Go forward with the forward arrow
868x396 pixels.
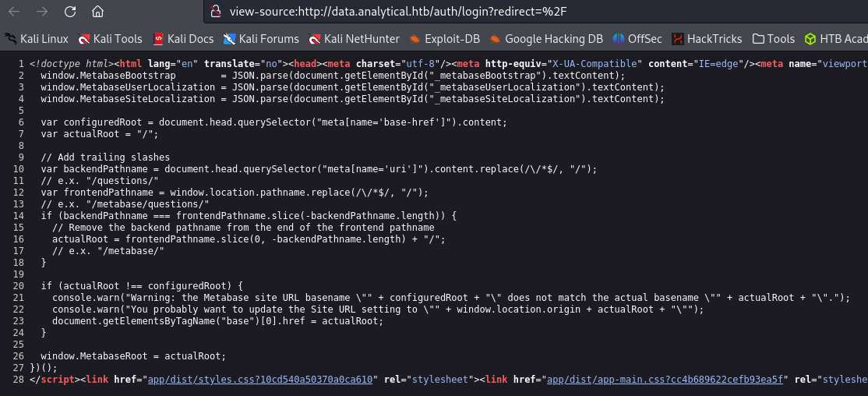pyautogui.click(x=41, y=11)
